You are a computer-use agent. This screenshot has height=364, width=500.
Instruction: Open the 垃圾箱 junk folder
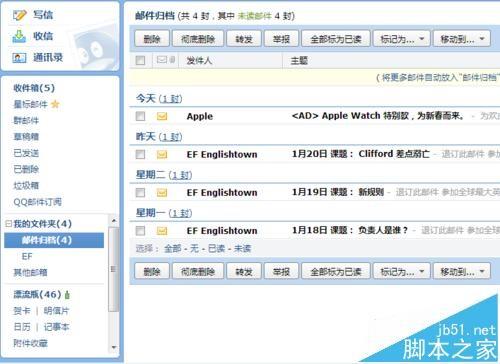point(26,185)
